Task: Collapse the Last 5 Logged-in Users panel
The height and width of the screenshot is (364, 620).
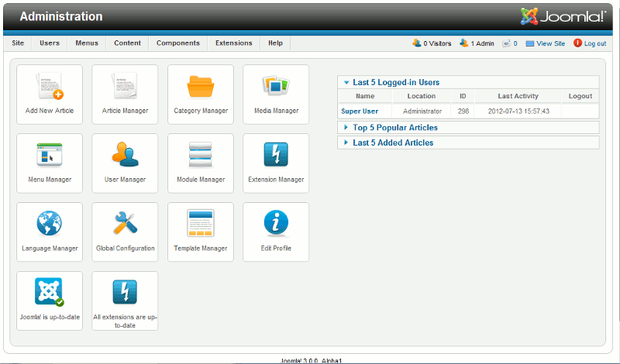Action: pyautogui.click(x=396, y=82)
